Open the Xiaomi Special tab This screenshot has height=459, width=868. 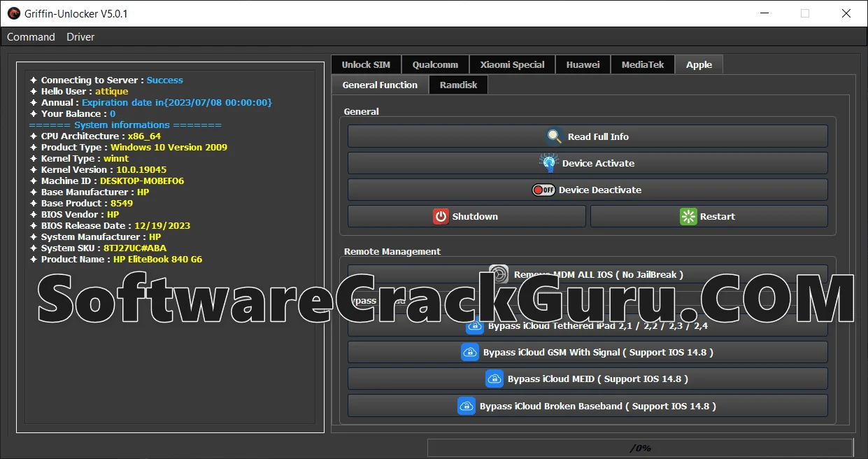click(512, 64)
